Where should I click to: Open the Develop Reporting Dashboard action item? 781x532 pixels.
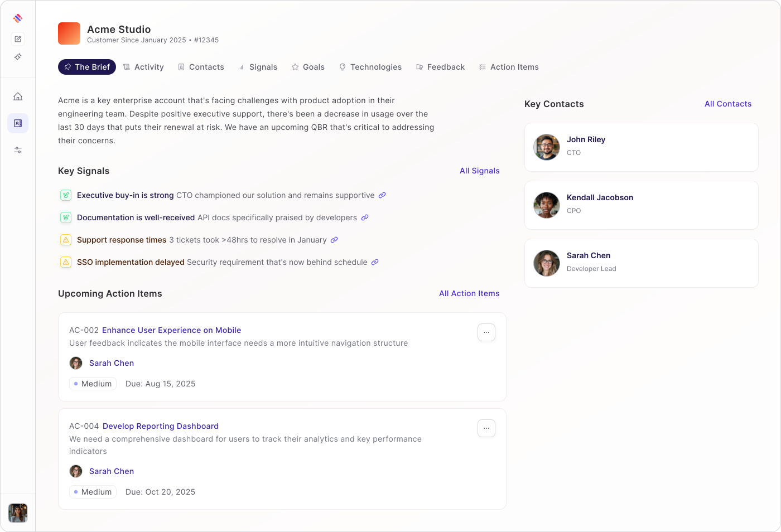pos(160,426)
